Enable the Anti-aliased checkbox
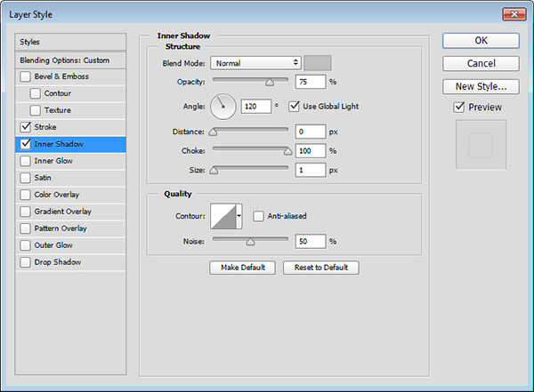534x392 pixels. point(258,215)
